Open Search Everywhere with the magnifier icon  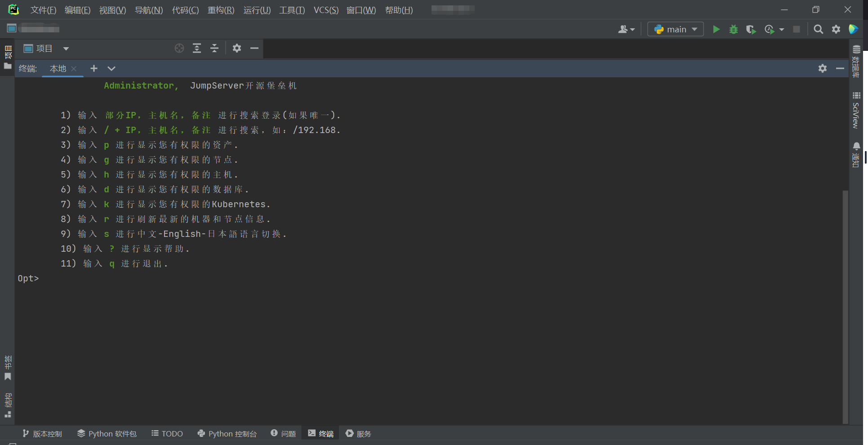(818, 29)
